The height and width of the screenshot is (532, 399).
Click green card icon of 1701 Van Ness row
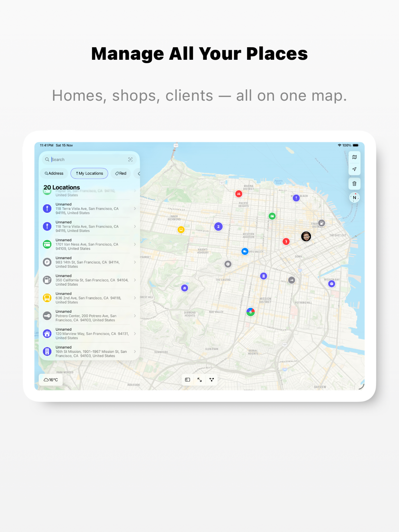47,244
